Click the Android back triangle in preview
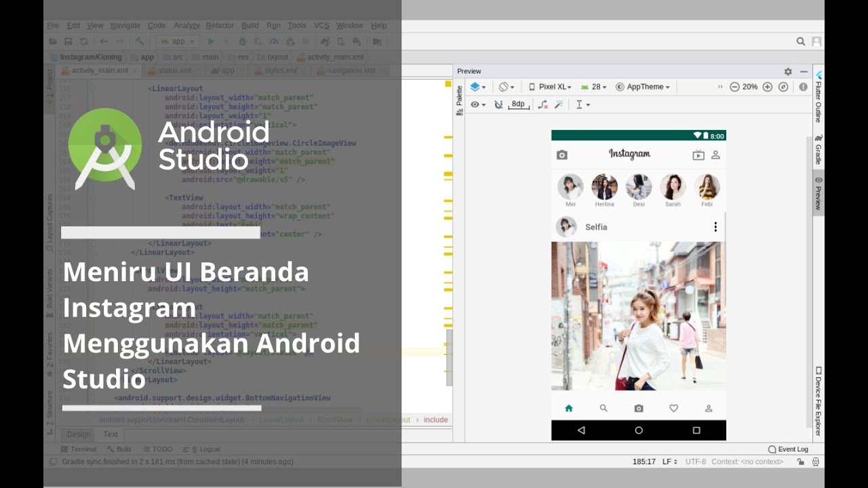The image size is (868, 488). tap(581, 430)
